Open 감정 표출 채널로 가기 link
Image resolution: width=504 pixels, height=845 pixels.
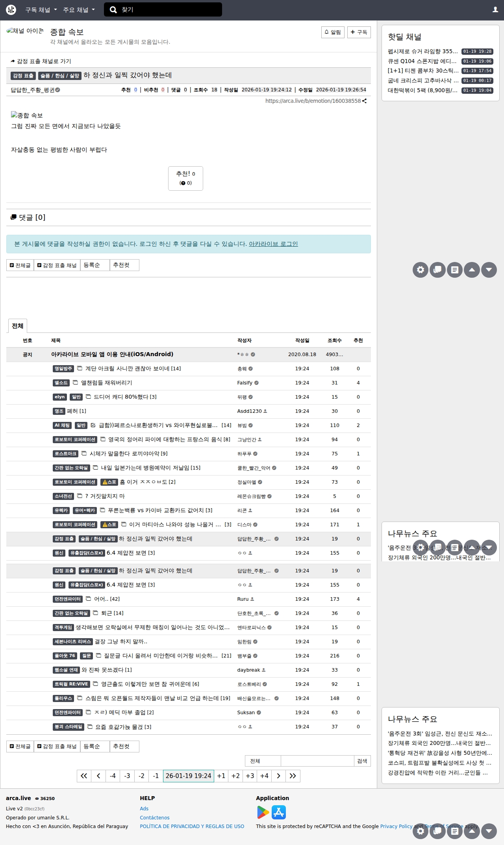point(41,61)
